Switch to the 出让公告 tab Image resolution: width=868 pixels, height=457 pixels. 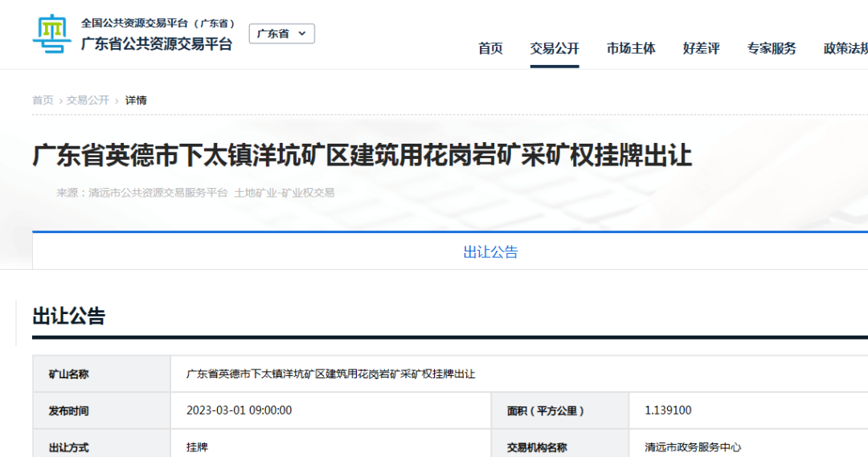tap(490, 252)
